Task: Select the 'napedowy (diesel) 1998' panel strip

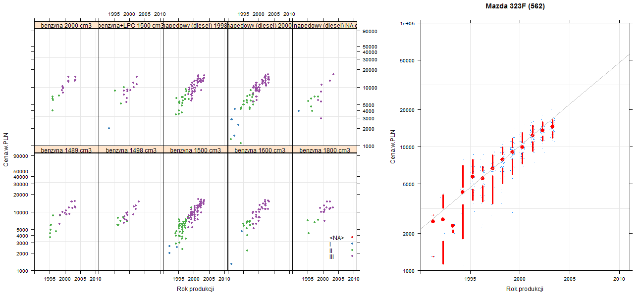Action: pyautogui.click(x=195, y=25)
